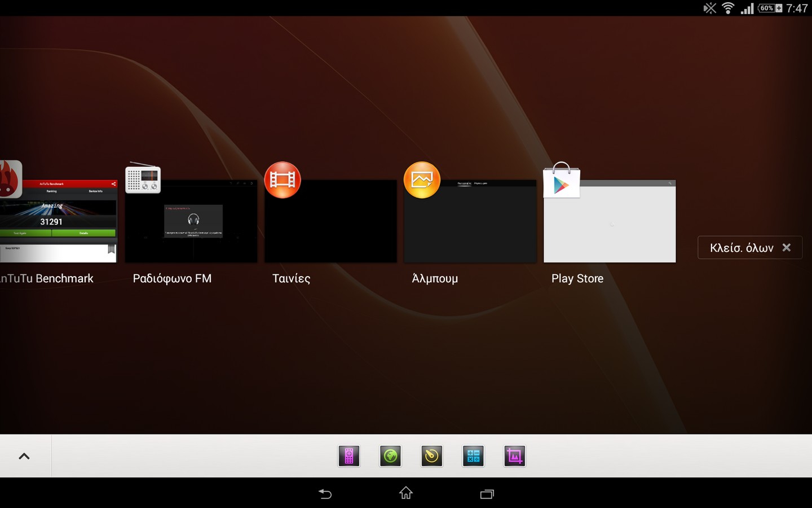
Task: Click the Κλείσ. όλων button
Action: click(750, 247)
